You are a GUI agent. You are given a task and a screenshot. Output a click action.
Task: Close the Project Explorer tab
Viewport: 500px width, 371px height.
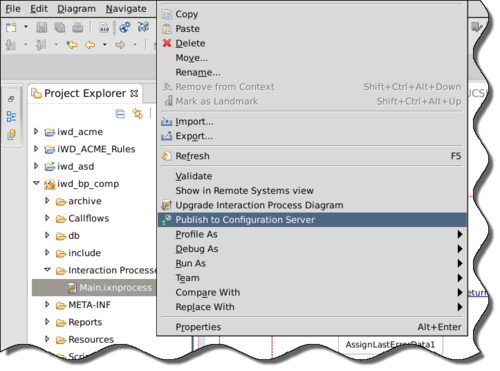(134, 94)
